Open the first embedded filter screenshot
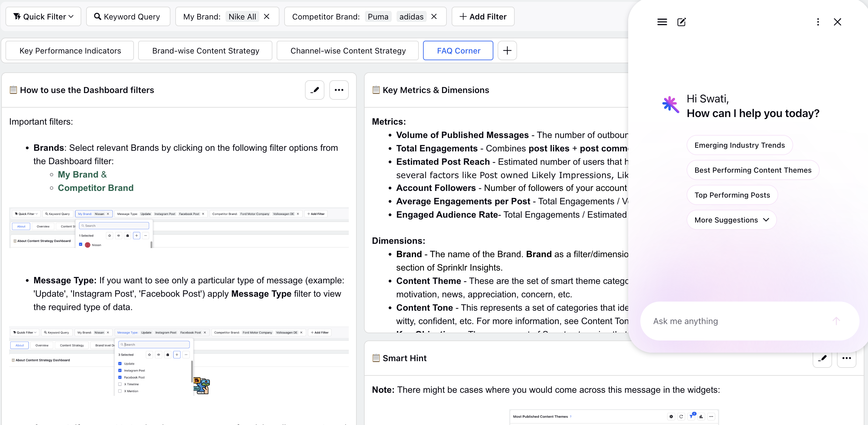 (x=179, y=228)
